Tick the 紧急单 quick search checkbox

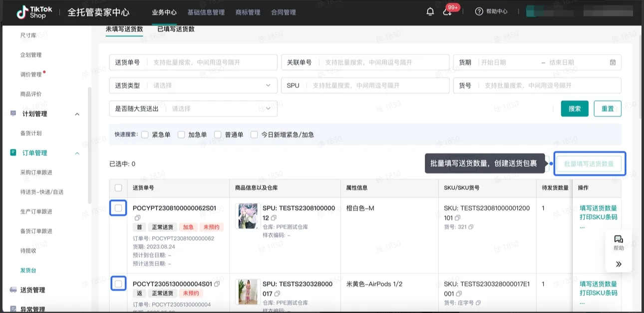tap(145, 134)
